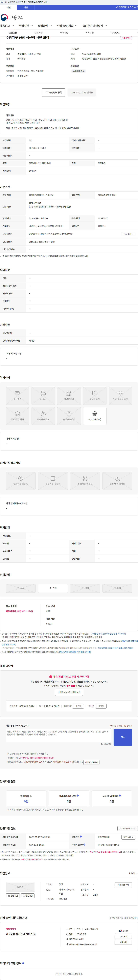Image resolution: width=138 pixels, height=980 pixels.
Task: Select the 통근버스 welfare icon
Action: coord(18,396)
